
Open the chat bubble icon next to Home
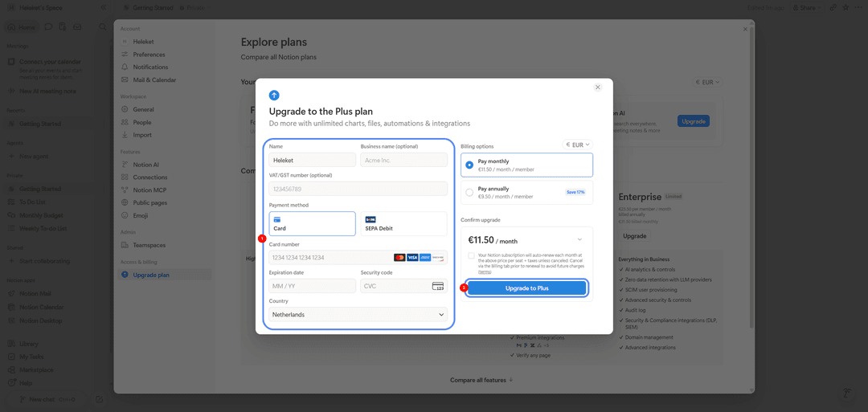point(49,27)
